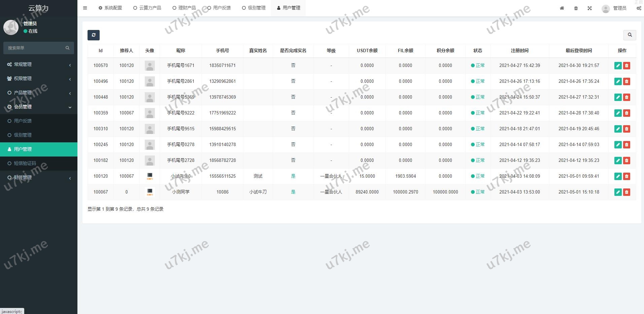
Task: Switch to the 理财产品 tab
Action: point(184,8)
